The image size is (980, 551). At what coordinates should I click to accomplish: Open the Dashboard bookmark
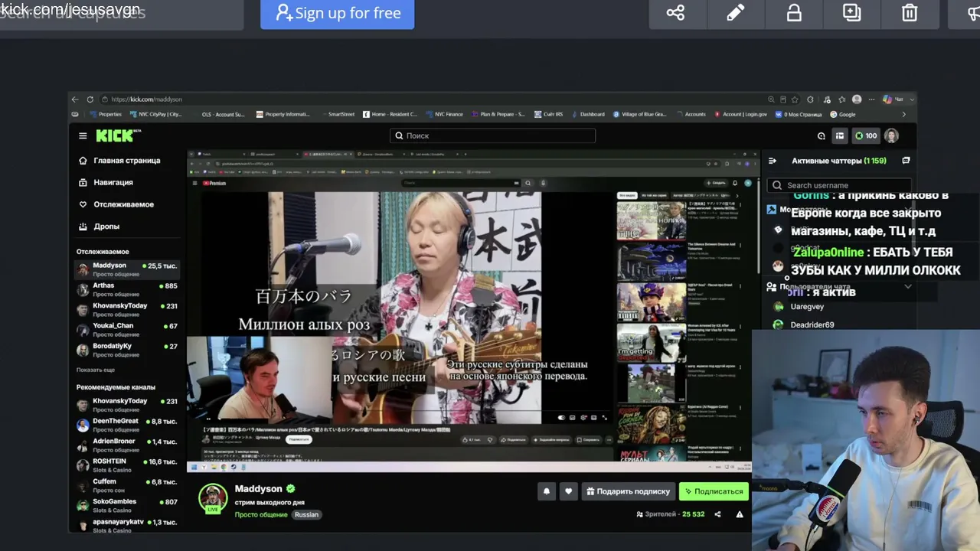[x=588, y=114]
